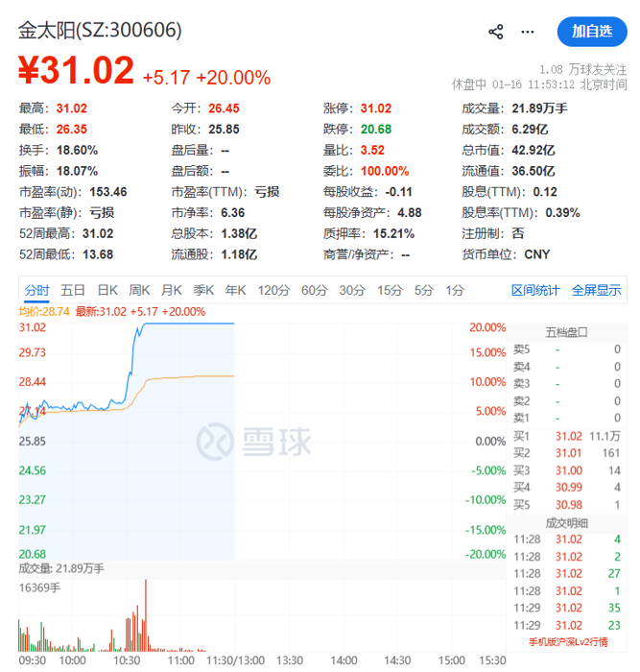Show the 30分 minute chart
This screenshot has height=672, width=640.
click(x=352, y=290)
